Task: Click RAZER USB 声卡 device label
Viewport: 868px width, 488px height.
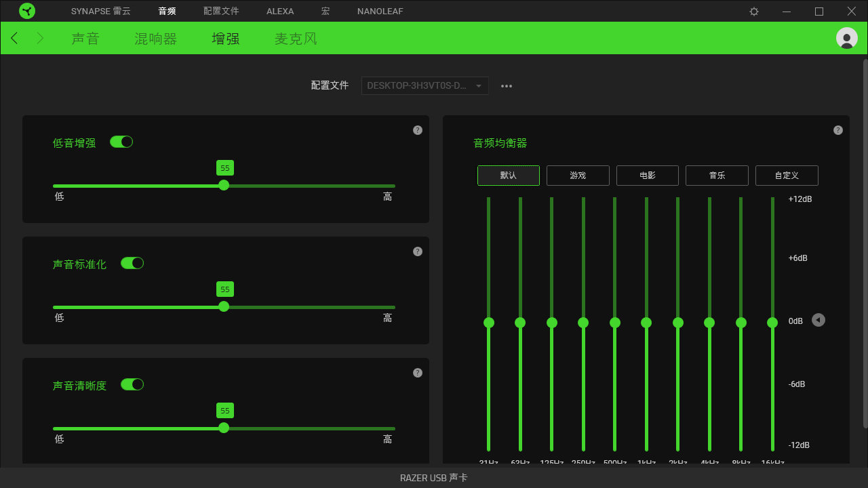Action: 434,478
